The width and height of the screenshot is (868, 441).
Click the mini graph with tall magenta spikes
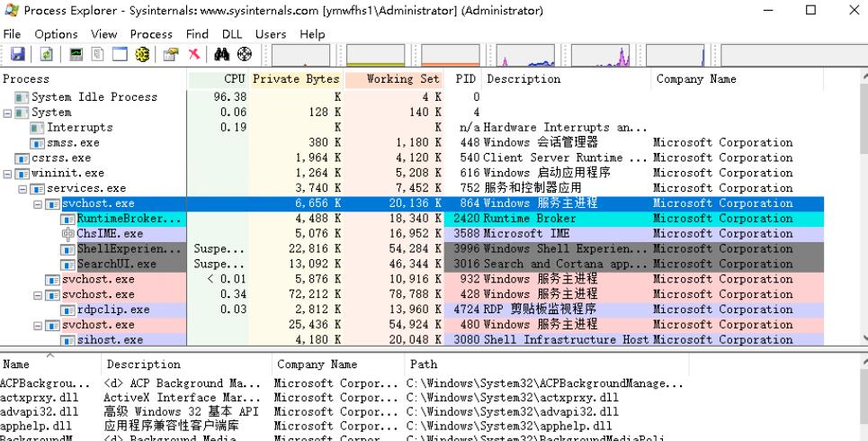(x=600, y=56)
